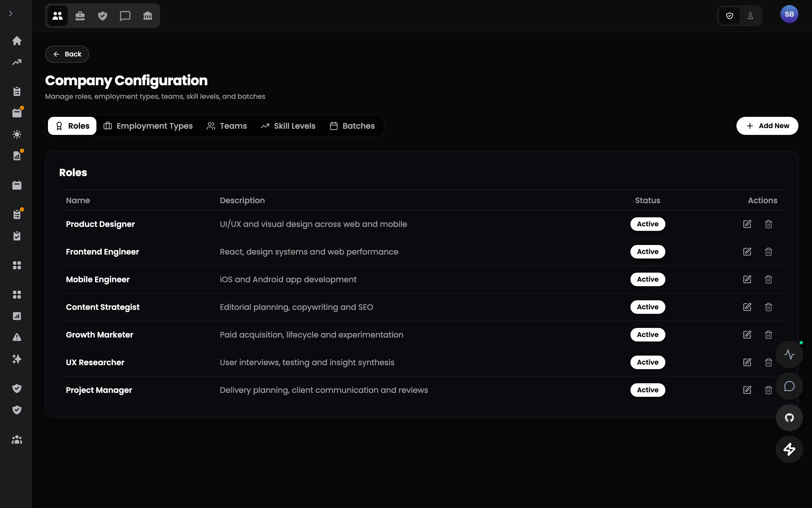The image size is (812, 508).
Task: Click the Growth Marketer description text
Action: (311, 335)
